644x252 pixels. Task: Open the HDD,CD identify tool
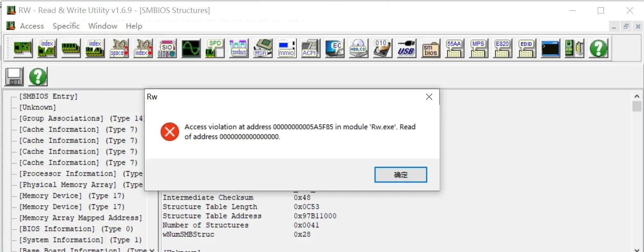[x=358, y=48]
